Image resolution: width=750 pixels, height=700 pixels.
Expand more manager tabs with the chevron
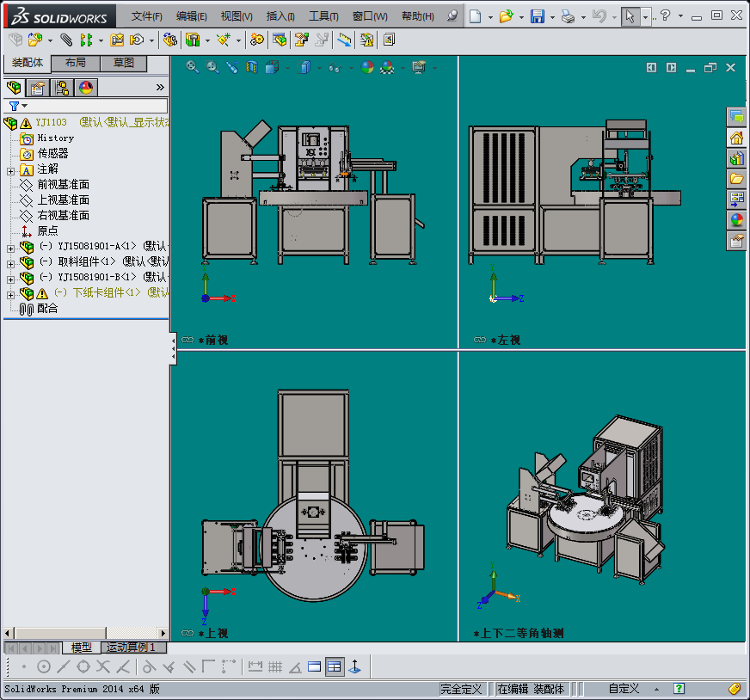[160, 87]
